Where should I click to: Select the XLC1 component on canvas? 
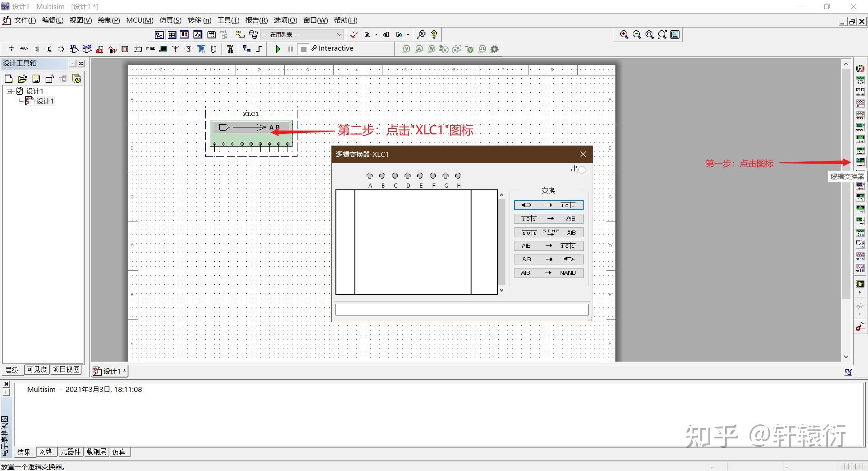(x=251, y=133)
